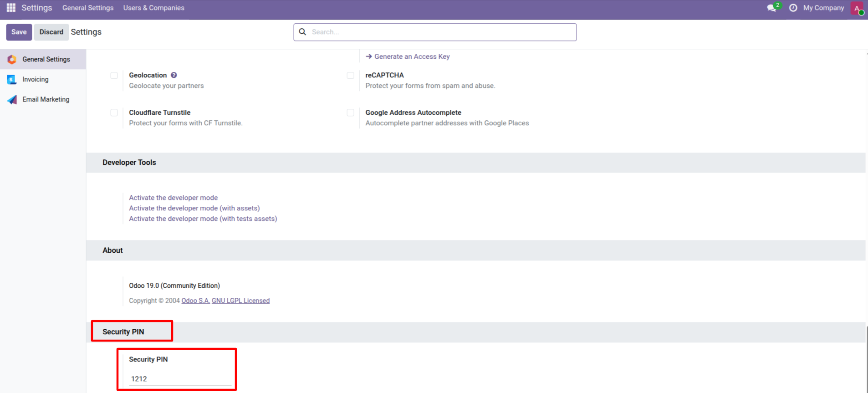Viewport: 868px width, 393px height.
Task: Enable the Cloudflare Turnstile checkbox
Action: 114,112
